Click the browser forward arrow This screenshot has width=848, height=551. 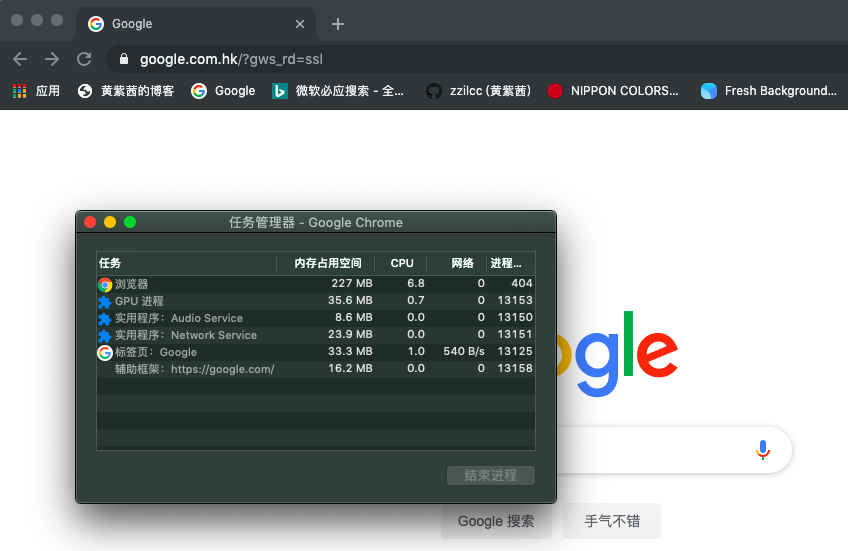click(x=52, y=59)
